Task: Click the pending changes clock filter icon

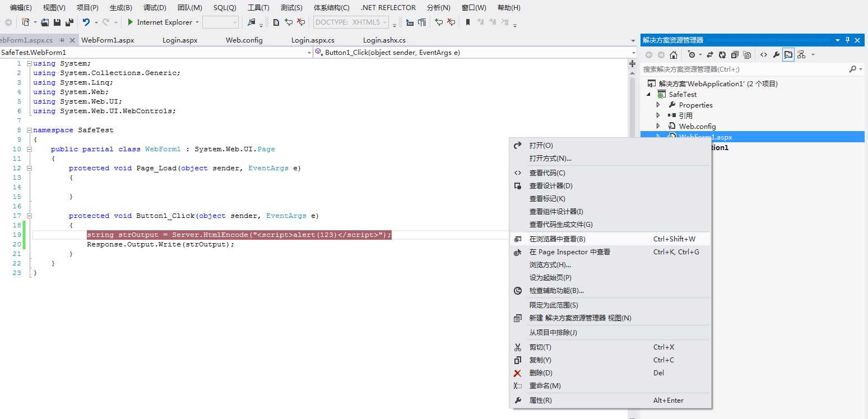Action: (x=691, y=54)
